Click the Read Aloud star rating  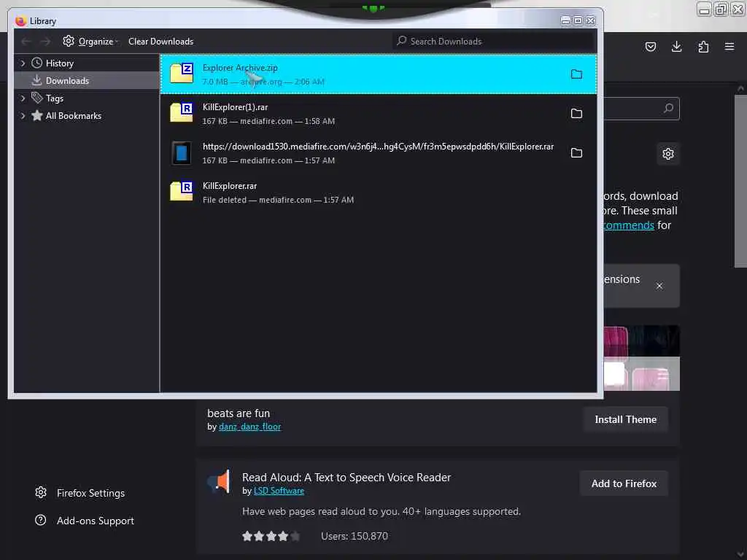click(271, 536)
